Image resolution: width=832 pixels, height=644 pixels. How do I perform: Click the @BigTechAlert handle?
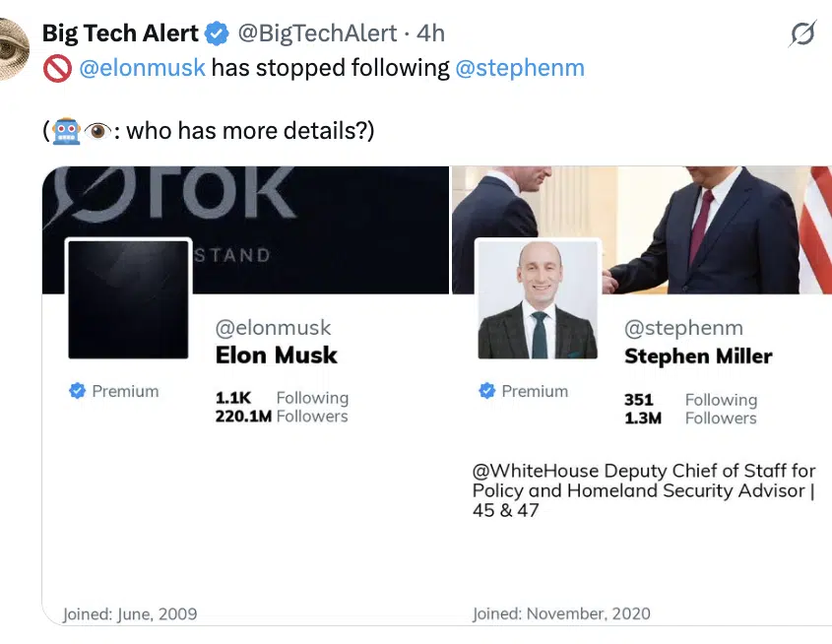click(318, 33)
